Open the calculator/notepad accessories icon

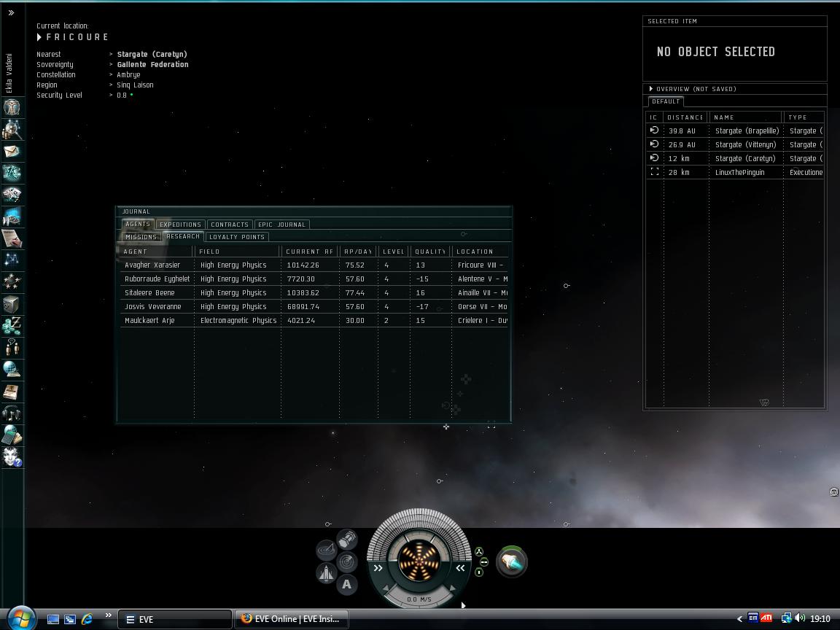click(11, 435)
